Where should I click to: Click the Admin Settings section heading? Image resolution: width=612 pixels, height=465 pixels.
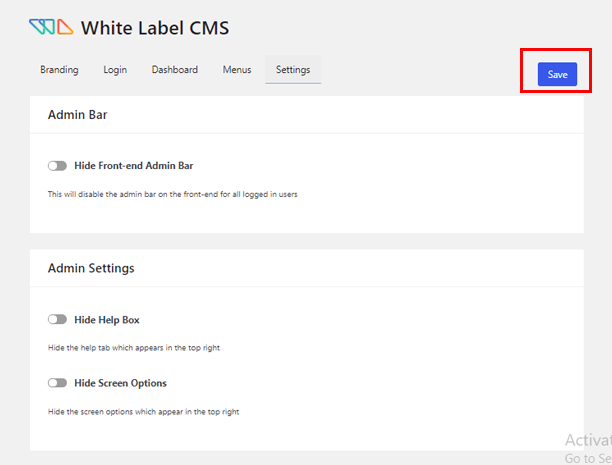coord(91,268)
